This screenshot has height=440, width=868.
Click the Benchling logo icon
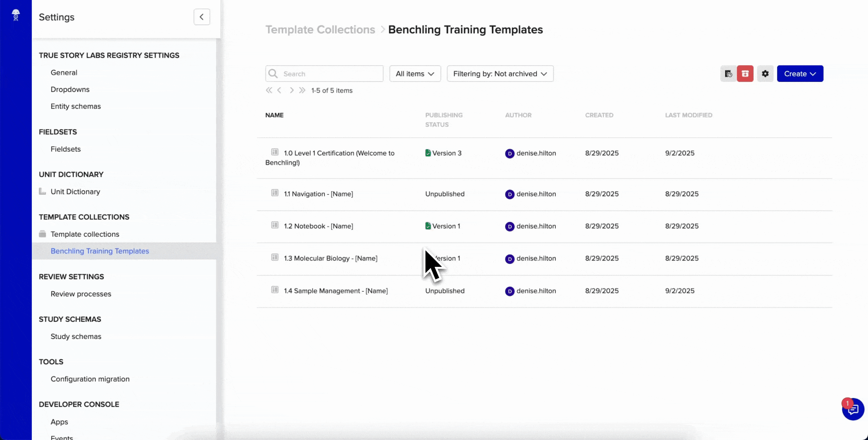16,15
